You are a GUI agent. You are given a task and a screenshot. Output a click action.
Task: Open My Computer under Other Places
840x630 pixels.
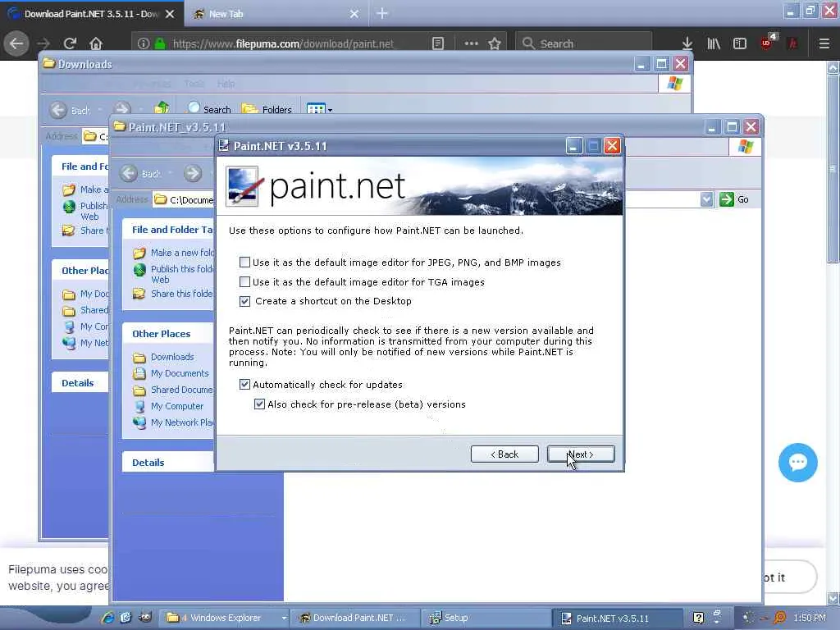click(177, 406)
